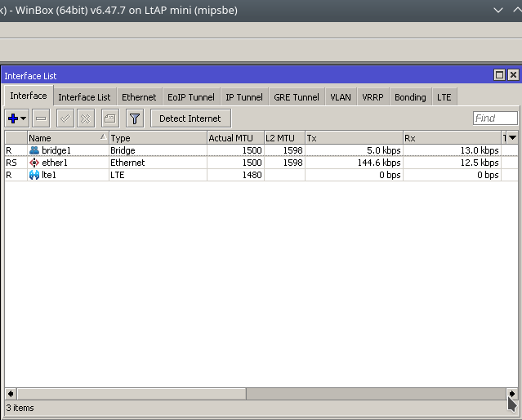Open the LTE tab
The image size is (522, 420).
444,97
